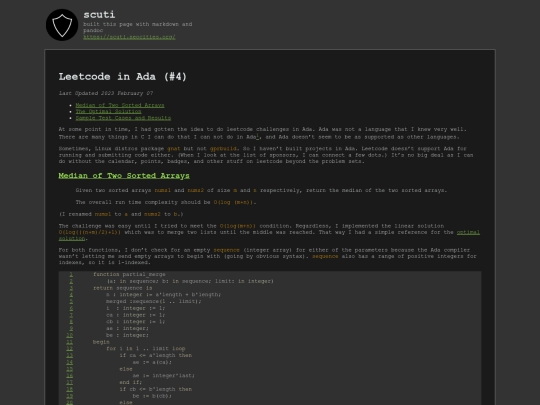This screenshot has height=405, width=540.
Task: Click the 'Leetcode in Ada (#4)' title
Action: (x=123, y=76)
